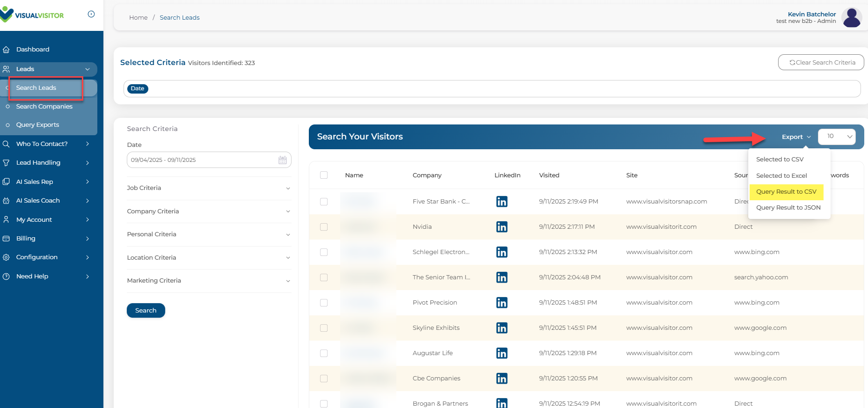Open Search Companies in sidebar
Viewport: 868px width, 408px height.
pos(44,107)
